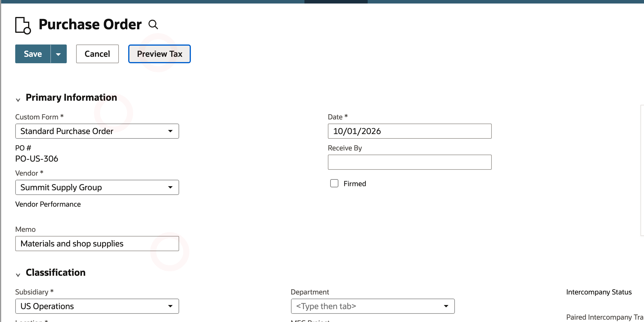This screenshot has height=322, width=644.
Task: Collapse the Classification section
Action: click(x=18, y=275)
